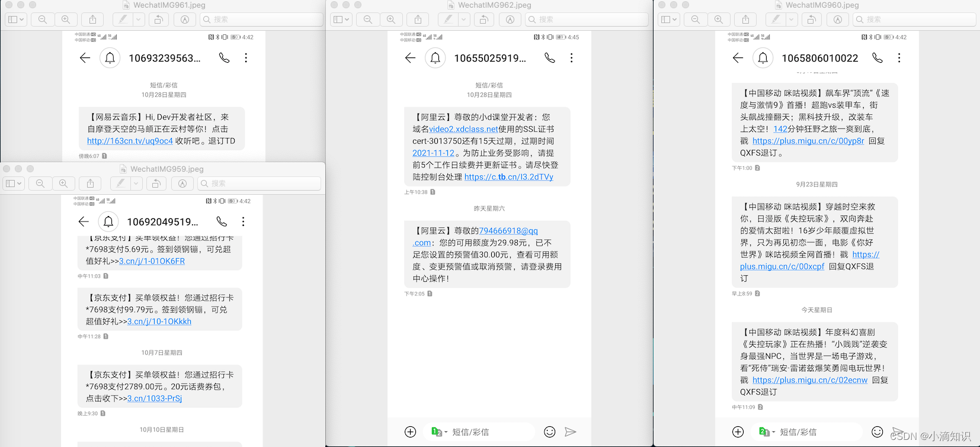The width and height of the screenshot is (980, 447).
Task: Rotate image in WechatIMG959.jpeg window
Action: point(156,184)
